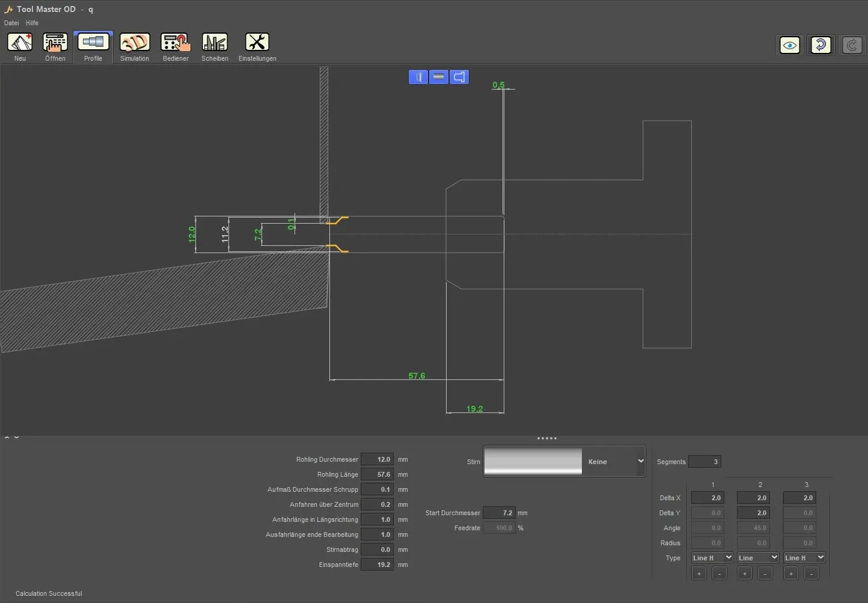Open the Type dropdown for segment 1

tap(712, 558)
